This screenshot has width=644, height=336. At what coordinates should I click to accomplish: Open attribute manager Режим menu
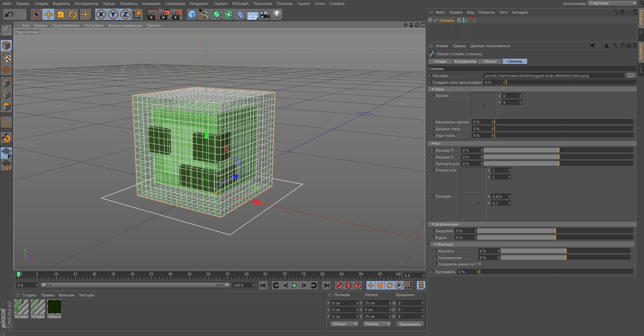pos(442,46)
